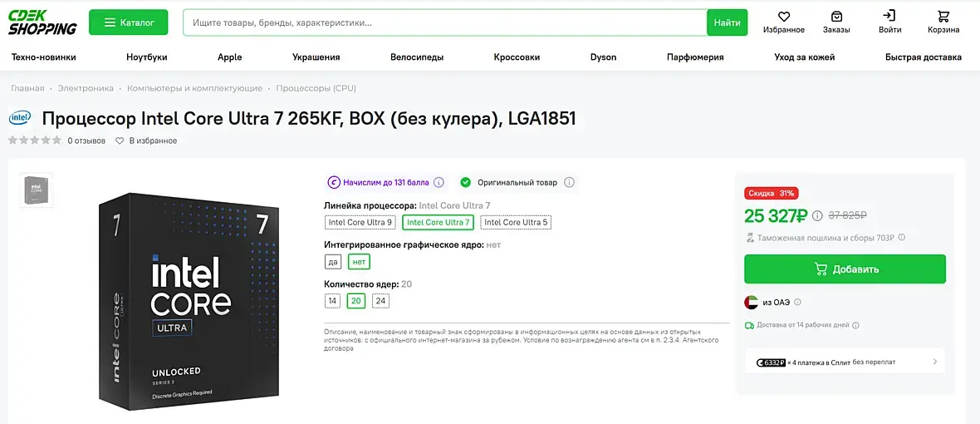980x424 pixels.
Task: Open the 0 отзывов reviews link
Action: coord(87,141)
